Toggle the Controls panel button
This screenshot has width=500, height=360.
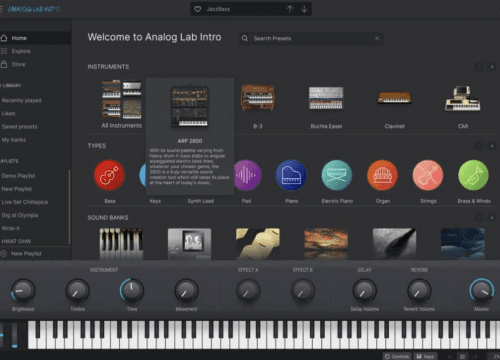point(397,356)
